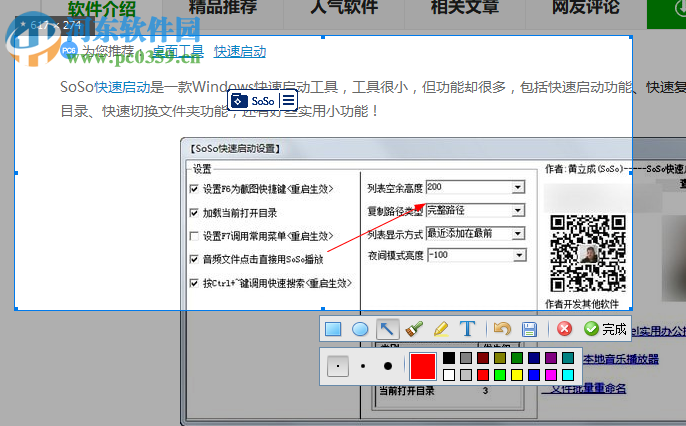This screenshot has height=426, width=686.
Task: Toggle 设置F6为截图快捷键 checkbox
Action: 194,189
